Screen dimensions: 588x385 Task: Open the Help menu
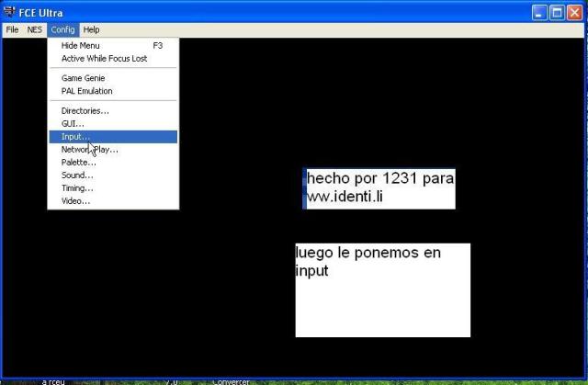point(91,30)
